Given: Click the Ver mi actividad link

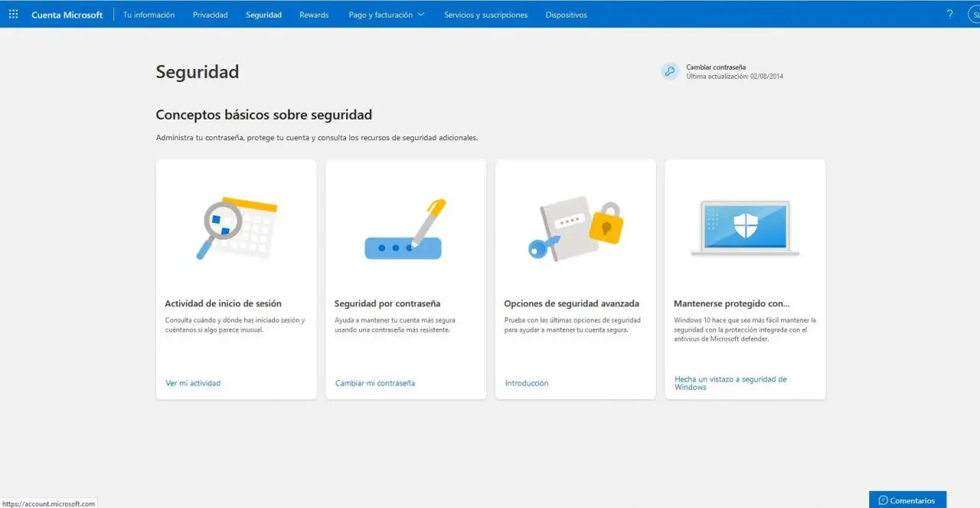Looking at the screenshot, I should click(x=193, y=383).
